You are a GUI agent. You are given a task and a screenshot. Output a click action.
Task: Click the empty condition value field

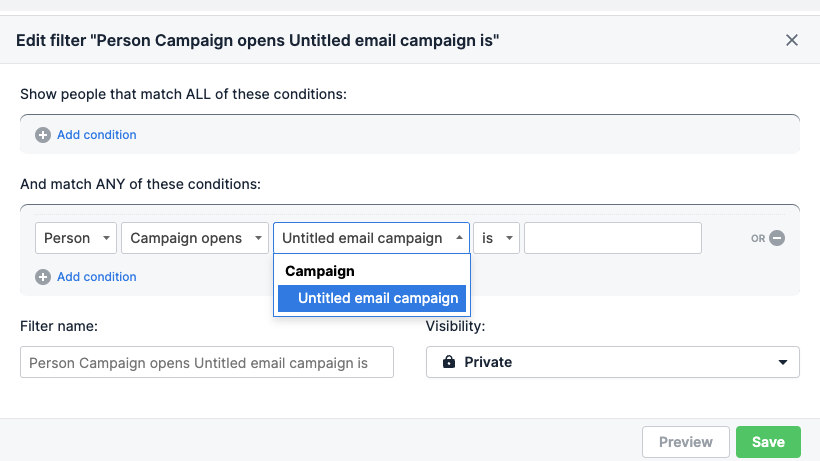tap(613, 238)
